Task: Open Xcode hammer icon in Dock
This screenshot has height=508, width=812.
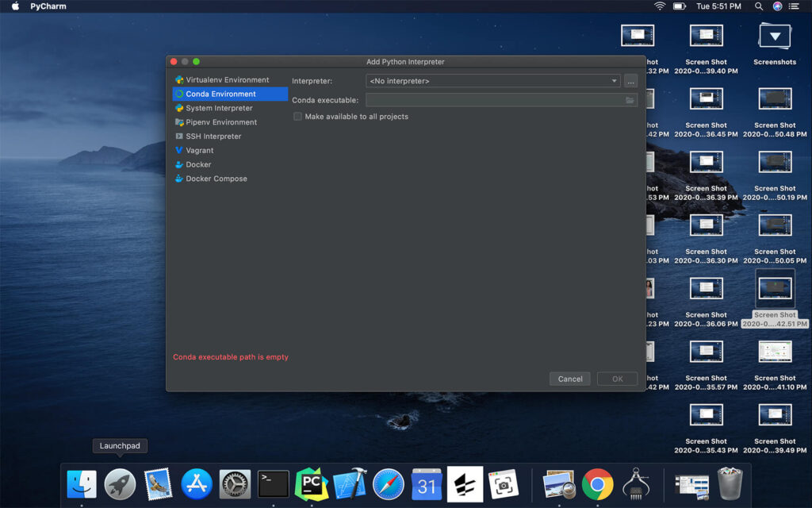Action: coord(350,485)
